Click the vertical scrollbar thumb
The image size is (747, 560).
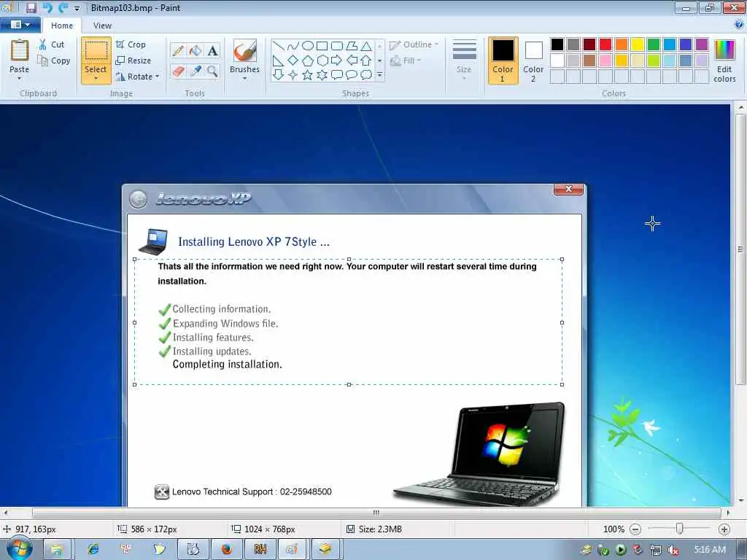click(x=740, y=249)
